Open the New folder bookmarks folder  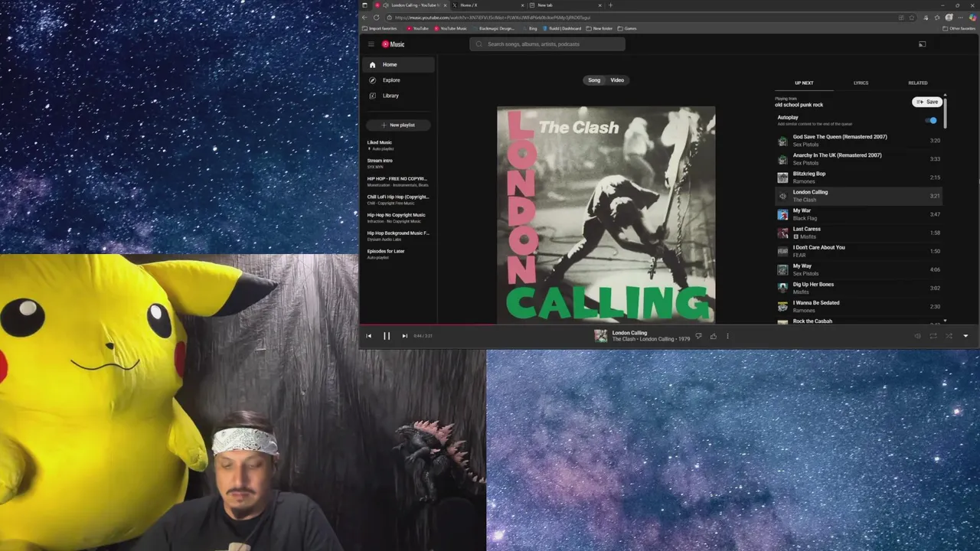(x=599, y=28)
